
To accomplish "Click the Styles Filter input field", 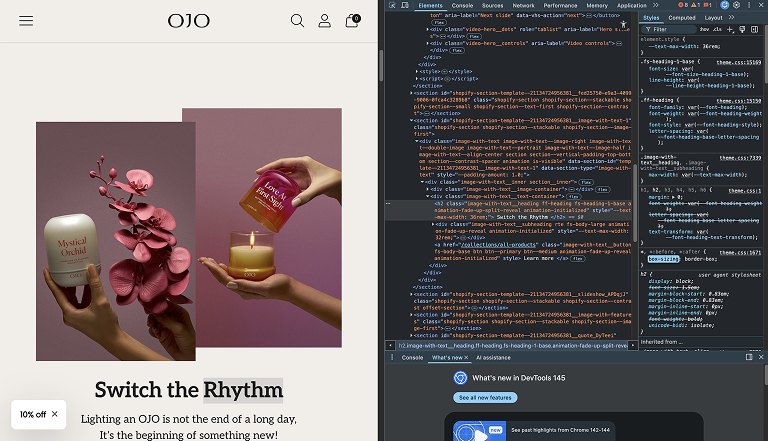I will pos(670,29).
